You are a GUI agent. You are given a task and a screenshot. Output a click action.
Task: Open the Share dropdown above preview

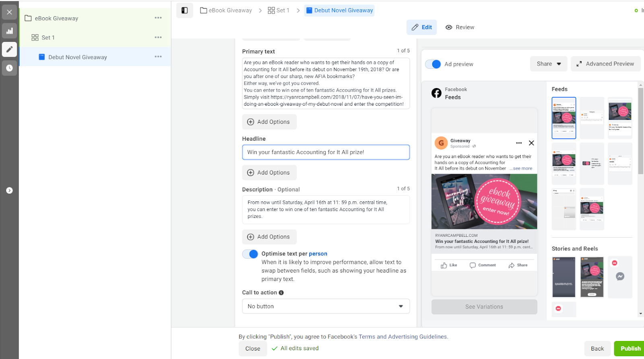click(549, 64)
